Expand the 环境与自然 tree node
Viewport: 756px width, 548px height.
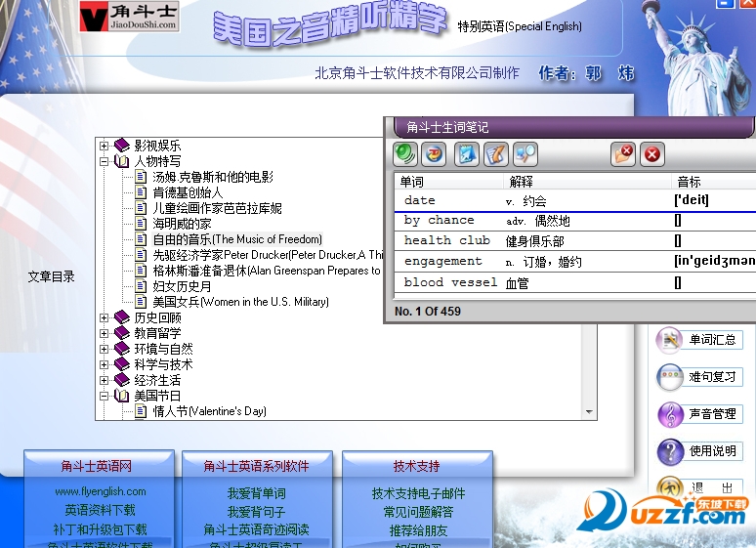coord(104,349)
